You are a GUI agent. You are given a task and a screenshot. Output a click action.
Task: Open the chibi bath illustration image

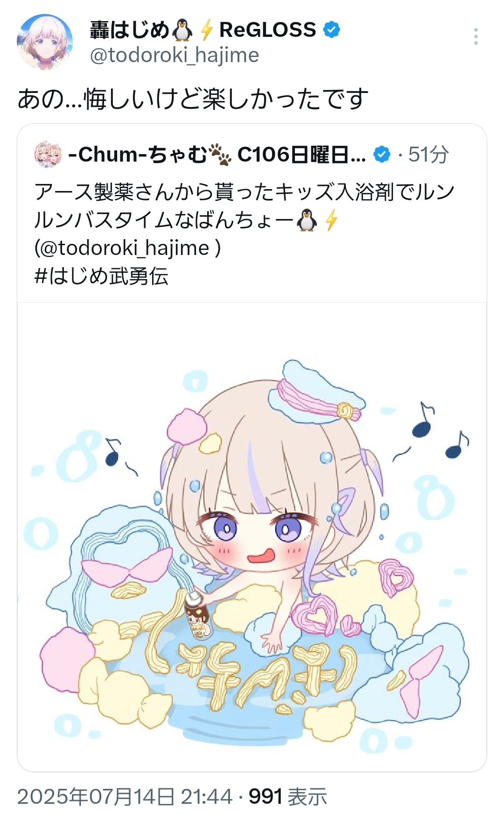252,537
